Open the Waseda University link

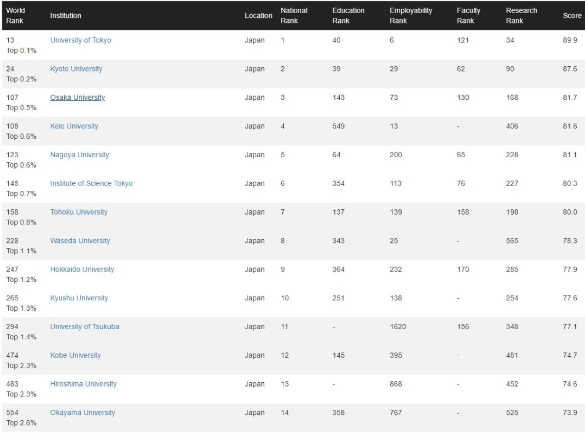pyautogui.click(x=80, y=241)
